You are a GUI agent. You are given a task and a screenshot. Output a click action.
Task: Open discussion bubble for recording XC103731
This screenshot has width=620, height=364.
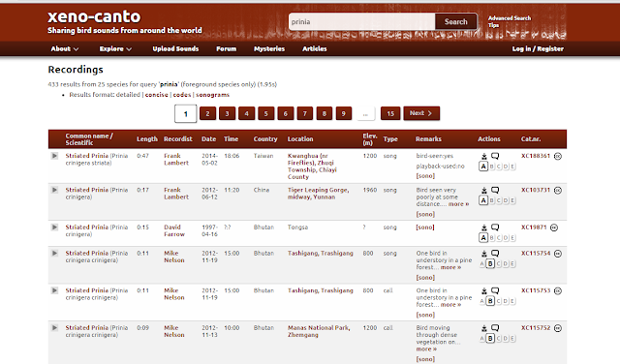point(495,190)
